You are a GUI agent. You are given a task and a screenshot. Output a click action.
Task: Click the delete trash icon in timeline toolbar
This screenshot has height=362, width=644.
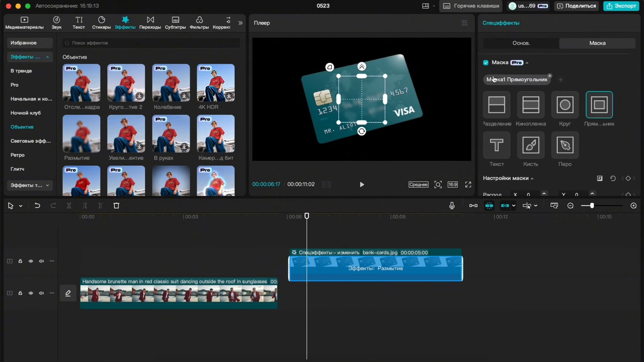pos(116,205)
